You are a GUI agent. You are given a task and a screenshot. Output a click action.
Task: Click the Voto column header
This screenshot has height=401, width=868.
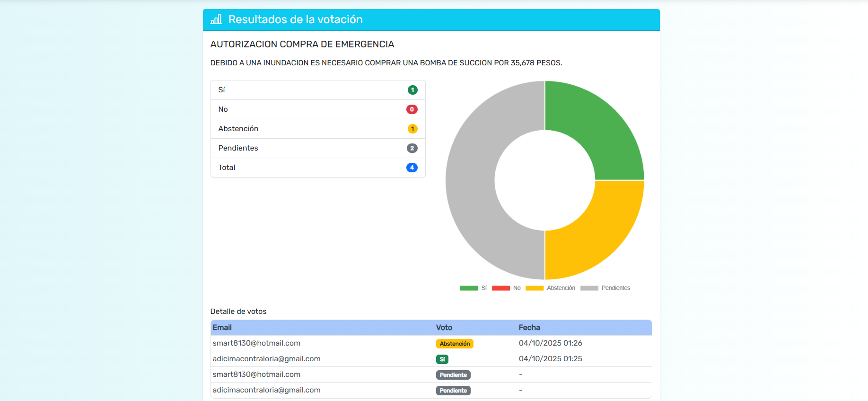point(444,328)
